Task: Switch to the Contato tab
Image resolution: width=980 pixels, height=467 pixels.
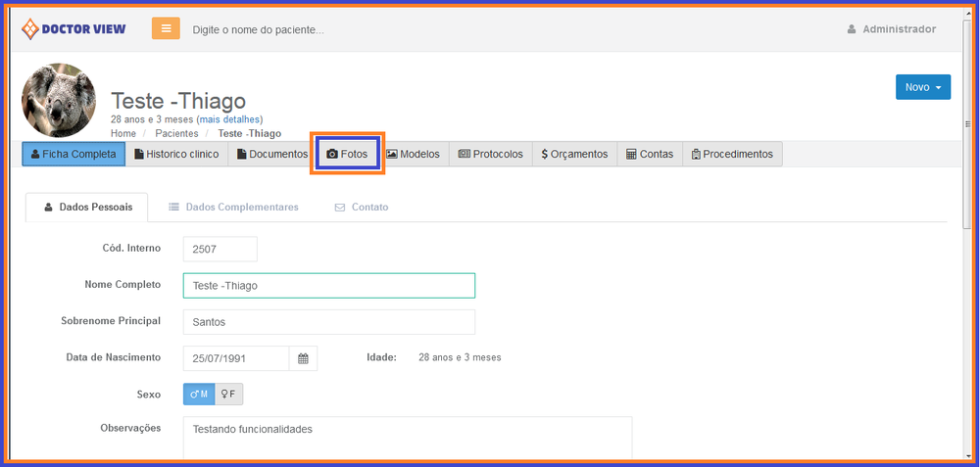Action: click(362, 208)
